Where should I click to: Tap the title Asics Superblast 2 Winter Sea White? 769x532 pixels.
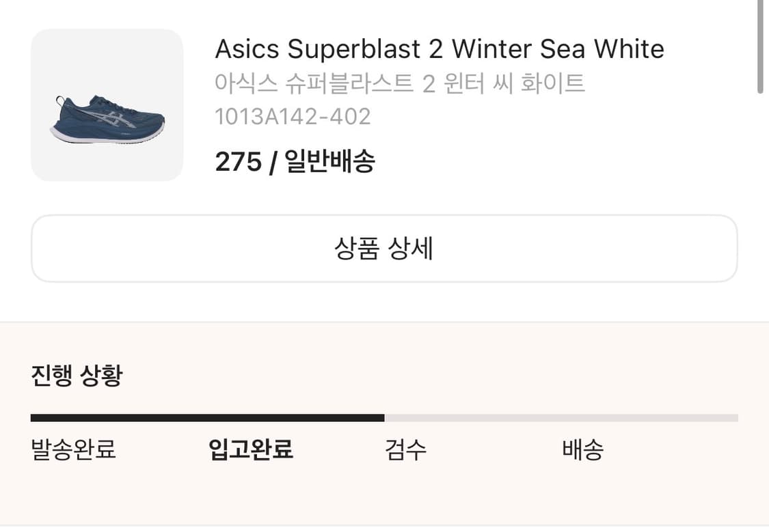click(x=439, y=49)
